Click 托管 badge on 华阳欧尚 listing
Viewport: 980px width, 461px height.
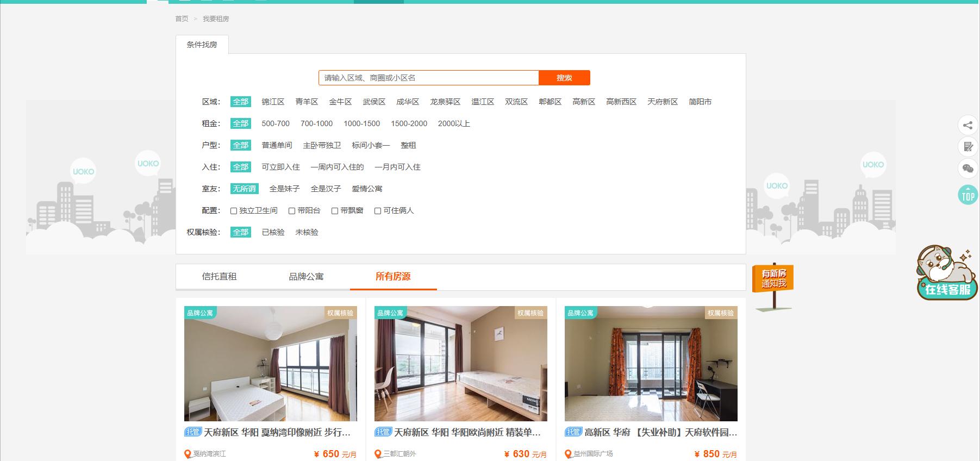(383, 432)
